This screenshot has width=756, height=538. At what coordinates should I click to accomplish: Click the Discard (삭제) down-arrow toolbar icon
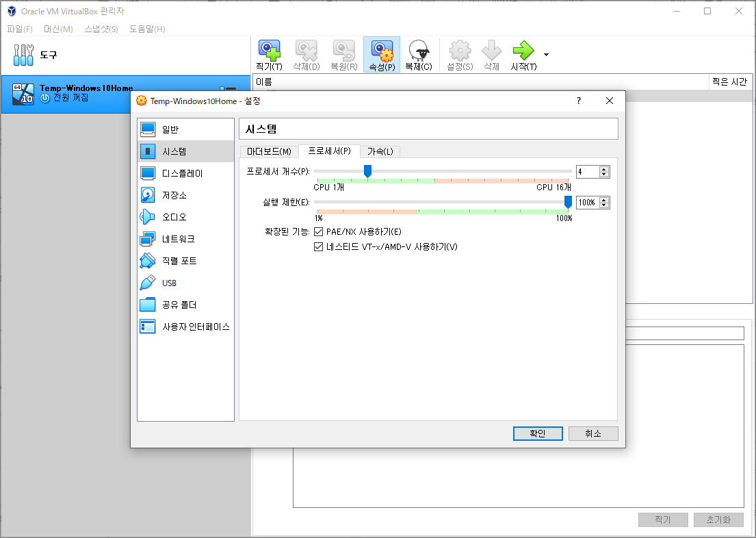click(491, 50)
